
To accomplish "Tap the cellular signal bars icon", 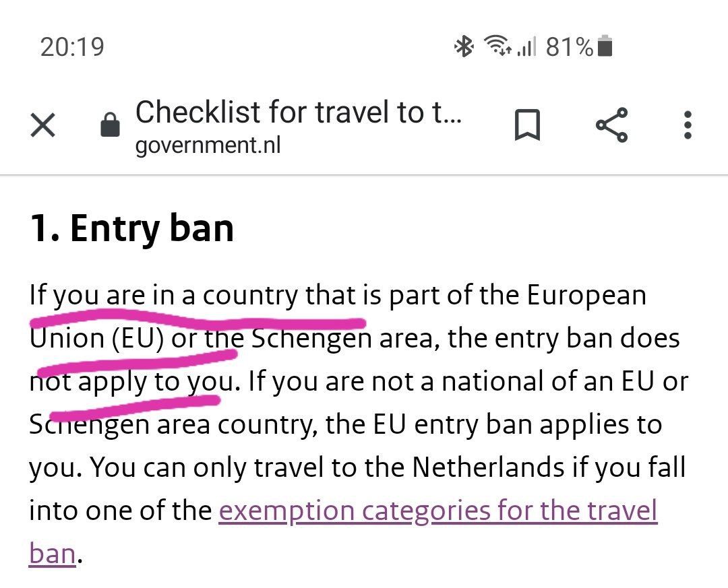I will pyautogui.click(x=526, y=46).
